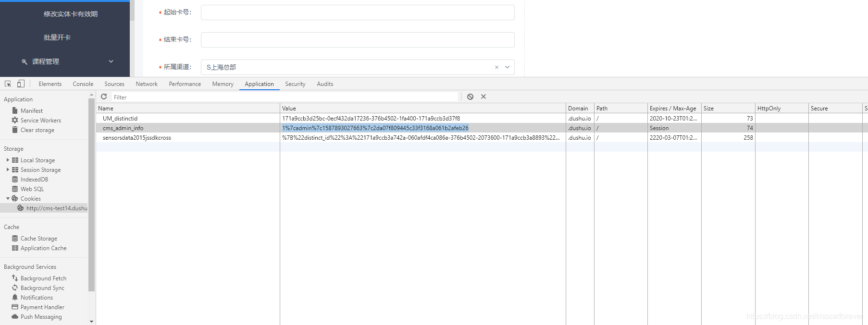Sort cookies by Expires / Max-Age column
The width and height of the screenshot is (868, 325).
674,108
